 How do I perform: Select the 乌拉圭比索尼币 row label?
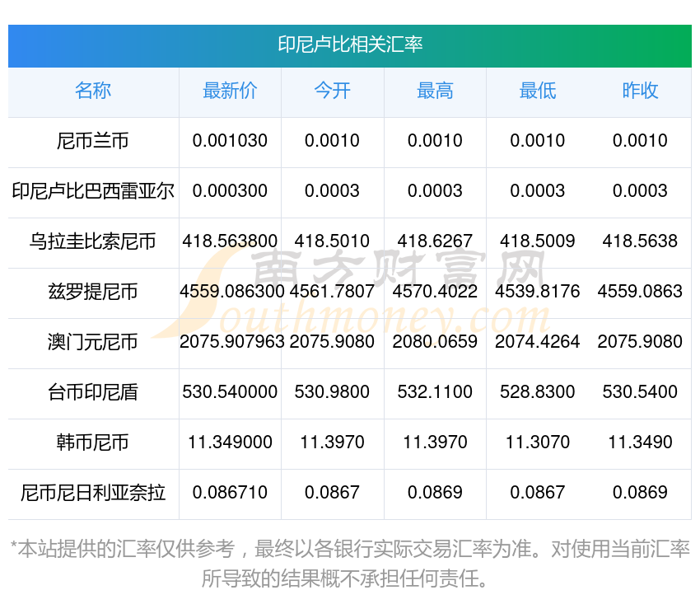[x=93, y=241]
